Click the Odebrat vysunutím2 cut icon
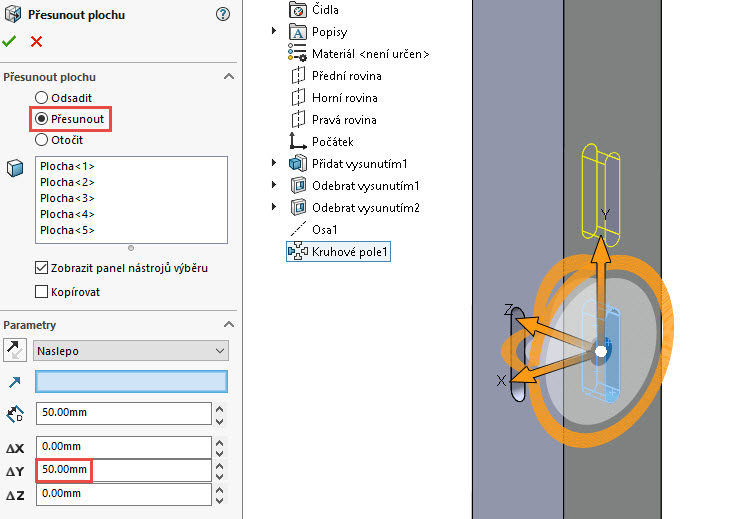 pos(298,208)
